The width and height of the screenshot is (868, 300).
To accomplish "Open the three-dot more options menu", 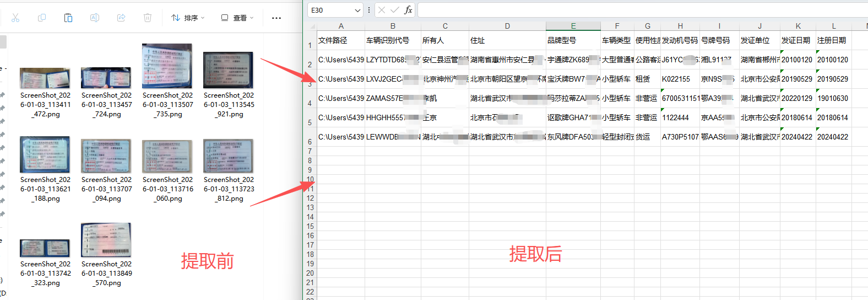I will (x=276, y=18).
